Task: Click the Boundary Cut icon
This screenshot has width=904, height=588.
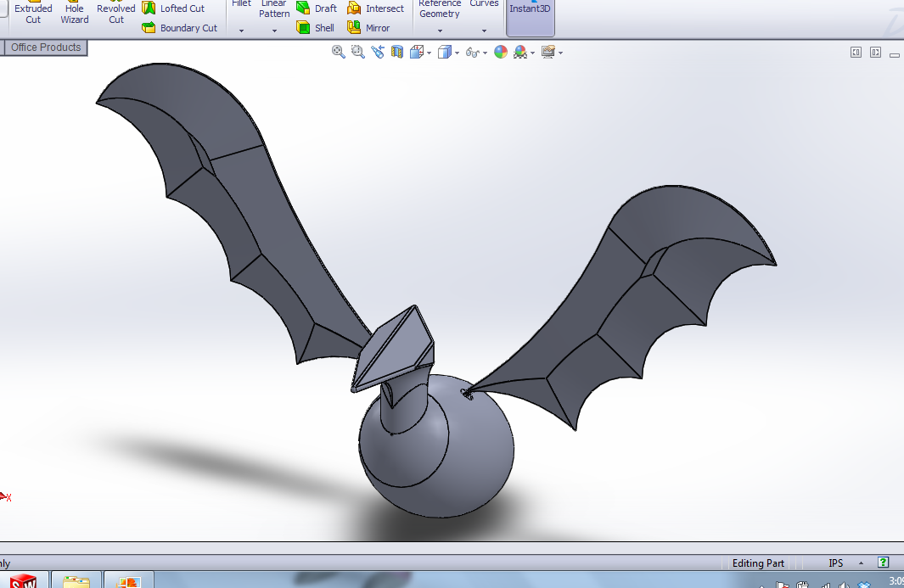Action: click(x=149, y=28)
